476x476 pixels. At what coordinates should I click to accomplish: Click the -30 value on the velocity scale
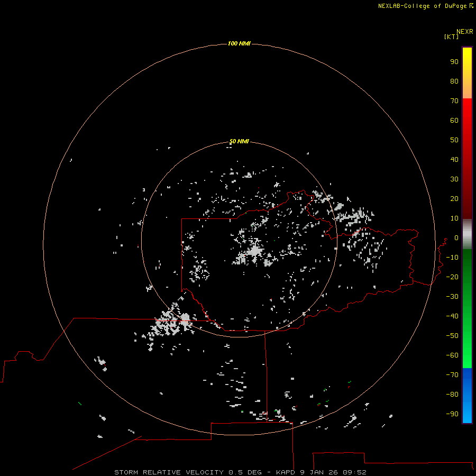[x=452, y=297]
